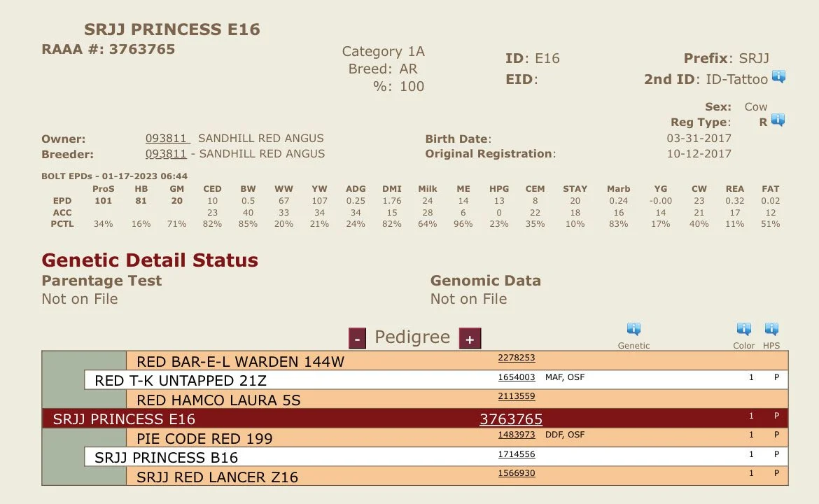
Task: Open registration number 3763765 link in pedigree
Action: tap(511, 419)
